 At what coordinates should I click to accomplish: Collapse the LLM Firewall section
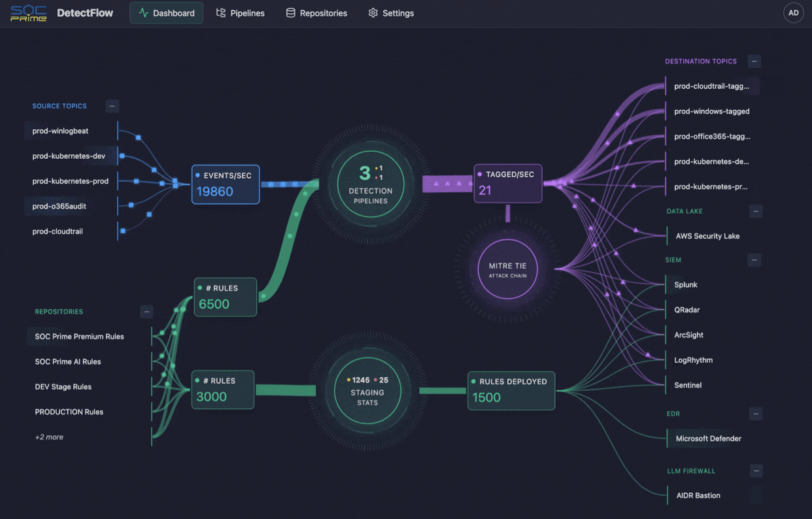[755, 471]
